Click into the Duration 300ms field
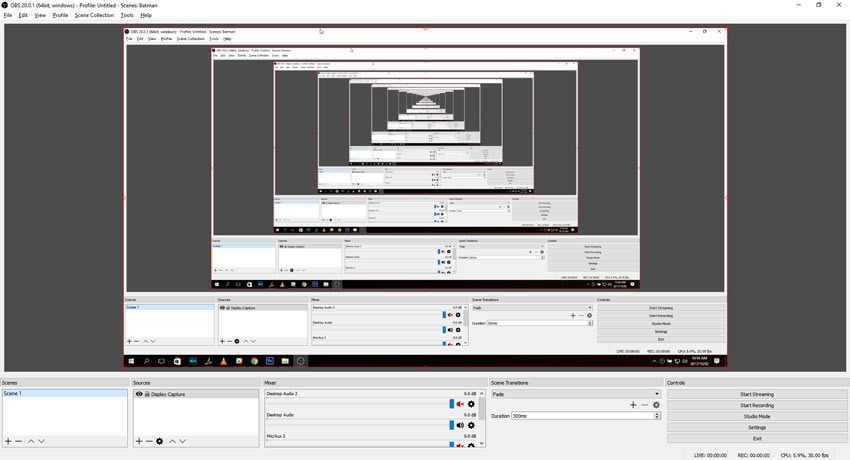The image size is (850, 460). click(582, 416)
